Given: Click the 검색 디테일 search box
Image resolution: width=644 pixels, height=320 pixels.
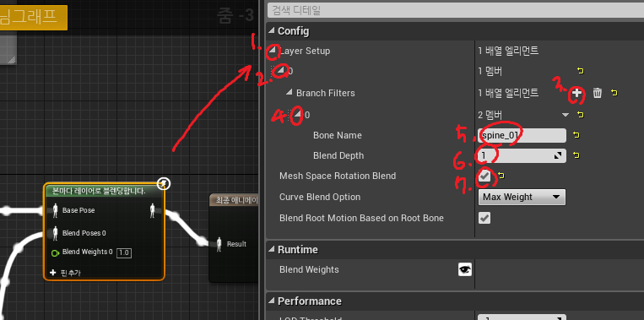Looking at the screenshot, I should [x=456, y=11].
